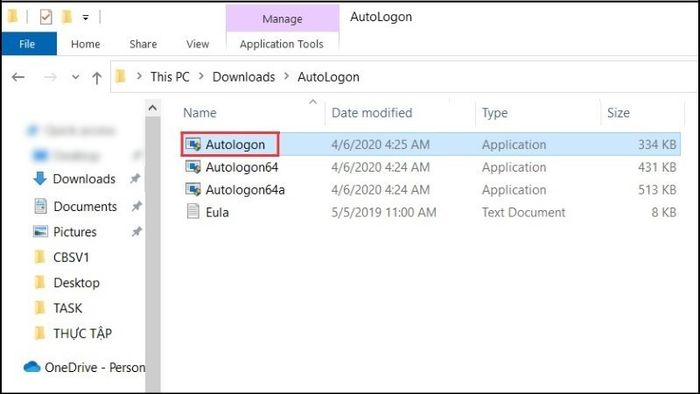
Task: Click Downloads in the address breadcrumb
Action: [x=244, y=77]
